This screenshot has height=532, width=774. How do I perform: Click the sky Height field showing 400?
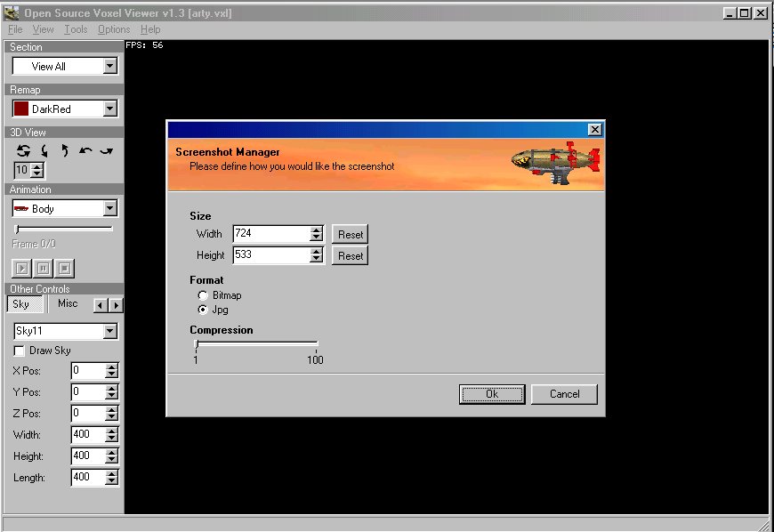(89, 455)
